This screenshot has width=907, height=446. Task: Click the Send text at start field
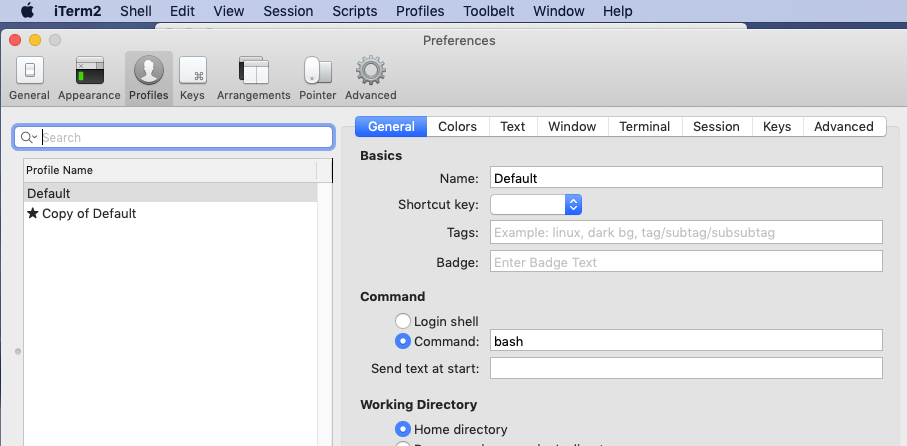(686, 368)
